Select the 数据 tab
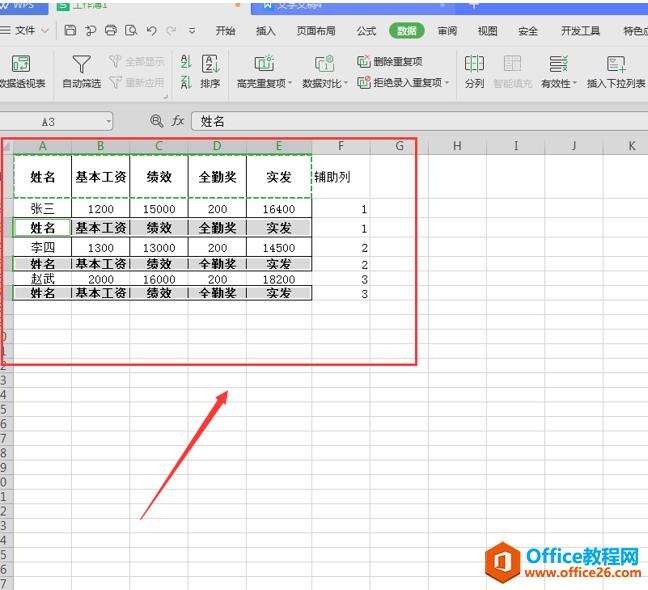The image size is (648, 590). (x=407, y=31)
